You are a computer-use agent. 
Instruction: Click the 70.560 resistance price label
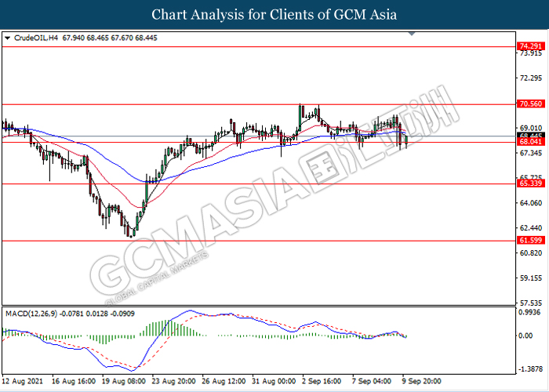(531, 103)
